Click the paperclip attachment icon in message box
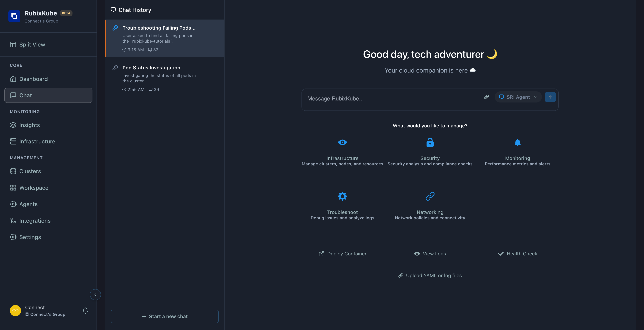Screen dimensions: 644x330 pos(486,97)
